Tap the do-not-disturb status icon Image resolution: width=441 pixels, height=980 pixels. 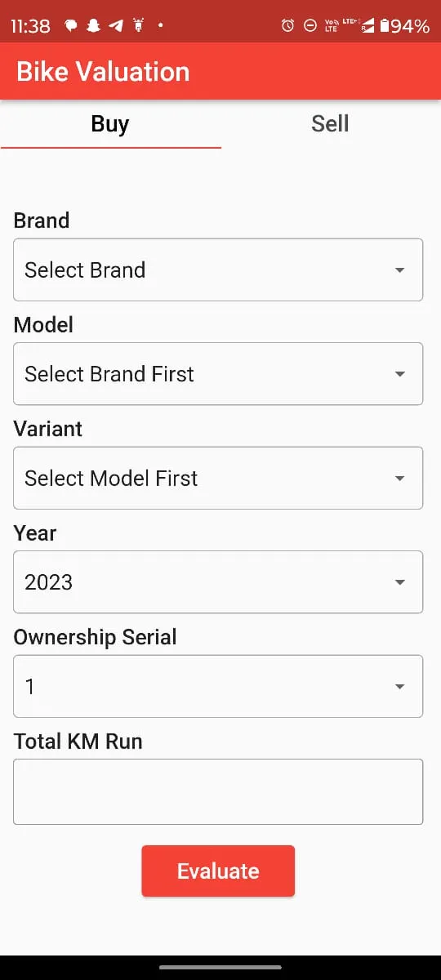coord(310,26)
